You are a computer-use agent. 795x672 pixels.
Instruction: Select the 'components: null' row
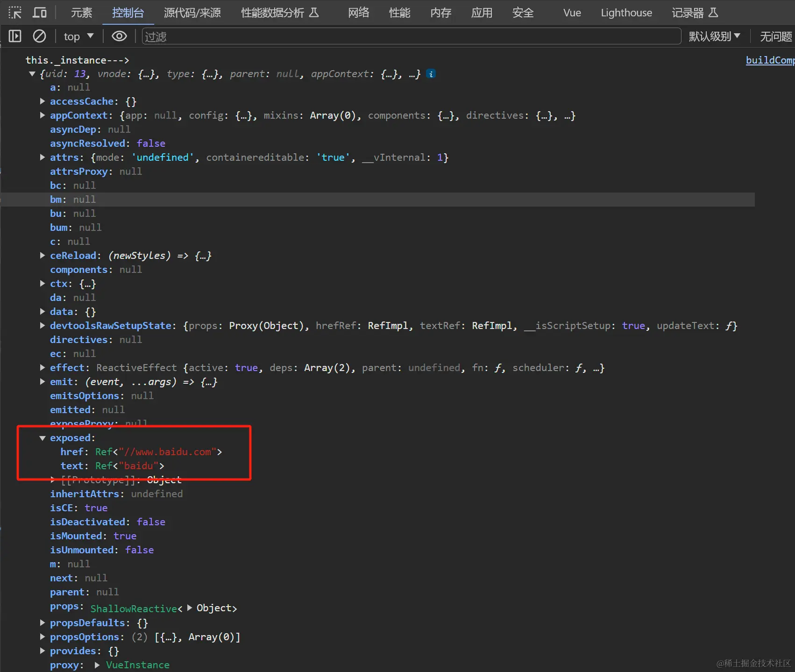(96, 270)
